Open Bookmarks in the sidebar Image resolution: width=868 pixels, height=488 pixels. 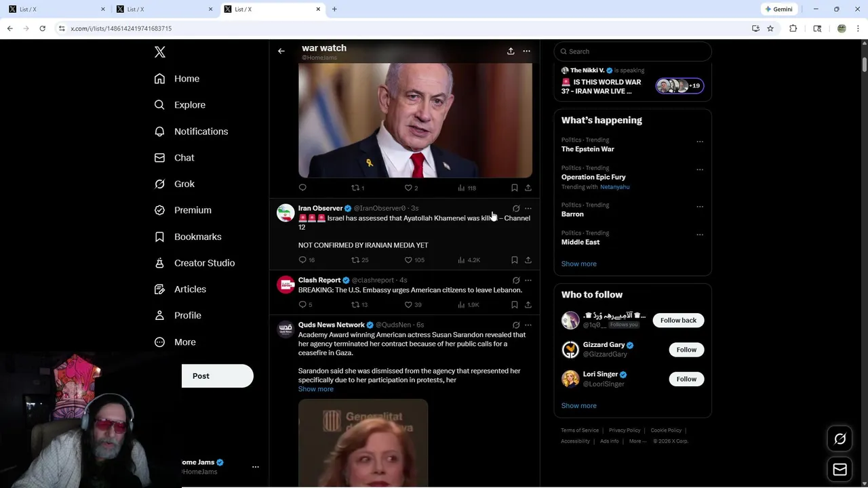188,237
